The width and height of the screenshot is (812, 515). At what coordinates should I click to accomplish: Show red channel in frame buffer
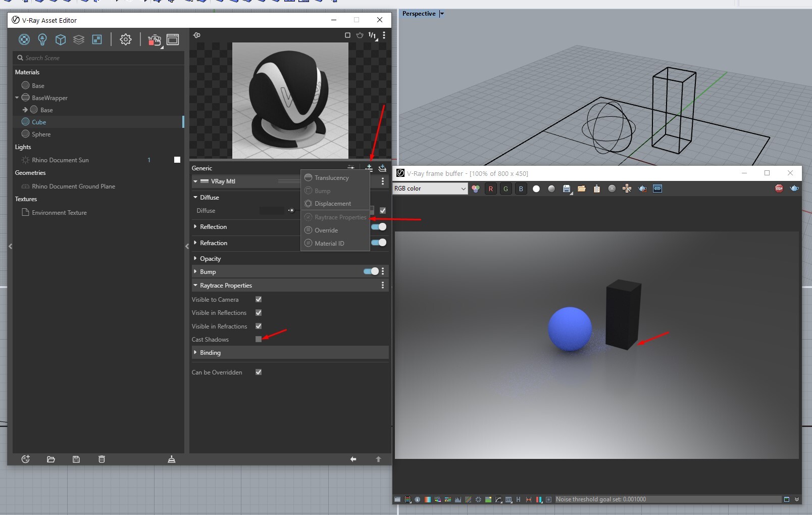[x=490, y=189]
